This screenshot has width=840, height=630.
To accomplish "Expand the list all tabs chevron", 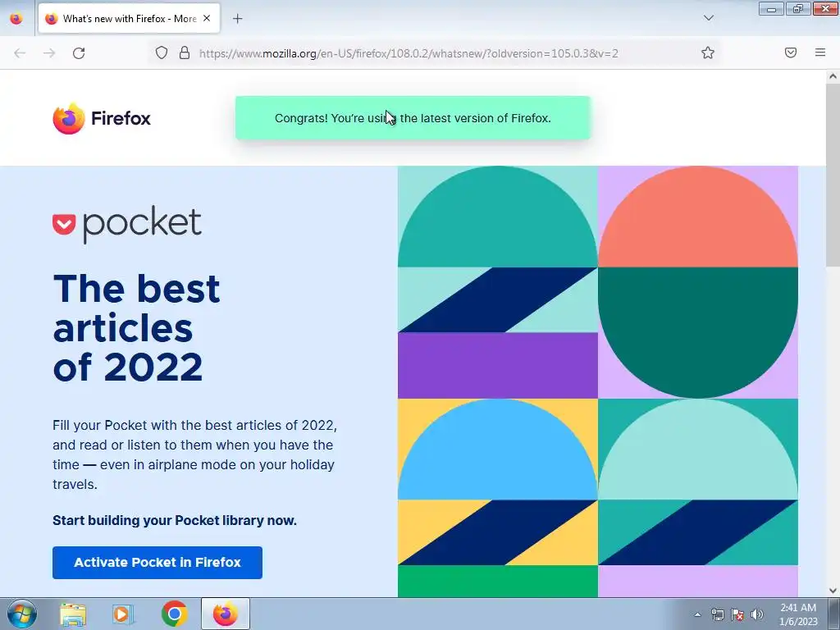I will (x=708, y=18).
